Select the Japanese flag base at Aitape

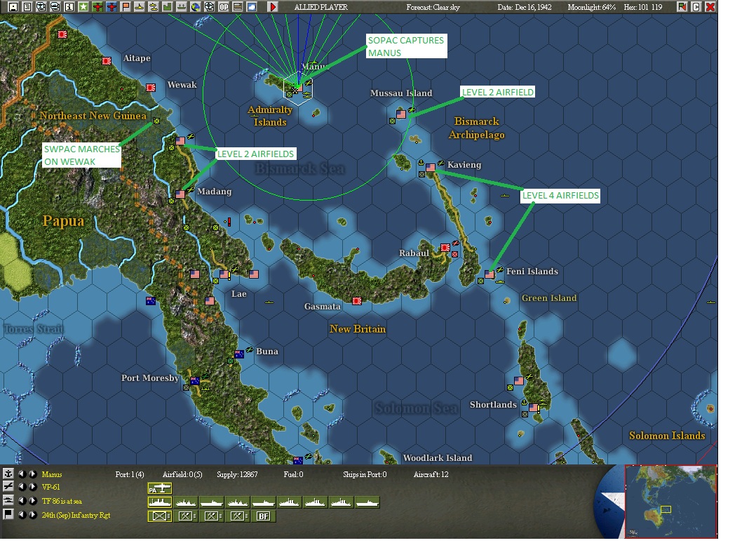coord(107,61)
